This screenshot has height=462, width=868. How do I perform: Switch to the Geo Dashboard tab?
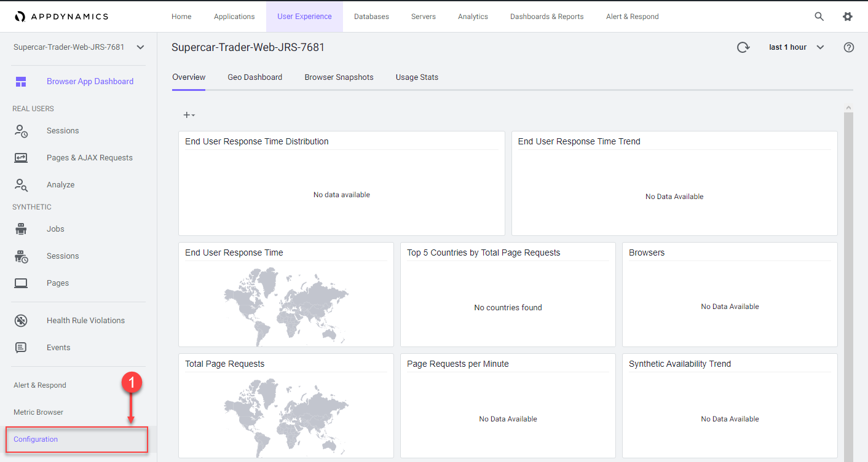pos(255,77)
